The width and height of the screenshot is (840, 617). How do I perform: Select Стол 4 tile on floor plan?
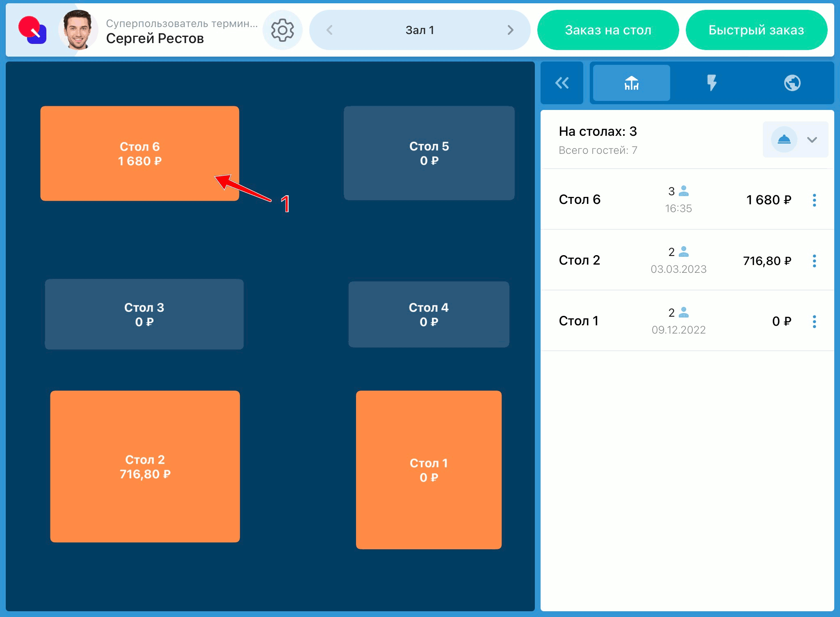click(x=429, y=314)
